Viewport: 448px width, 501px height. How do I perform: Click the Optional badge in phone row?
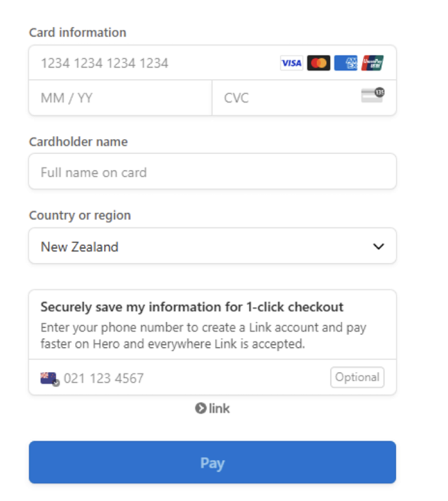point(357,377)
